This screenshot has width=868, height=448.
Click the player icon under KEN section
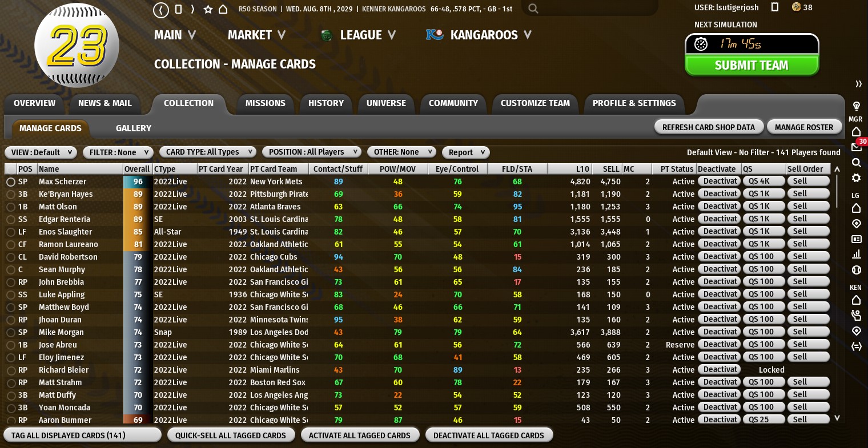coord(856,315)
